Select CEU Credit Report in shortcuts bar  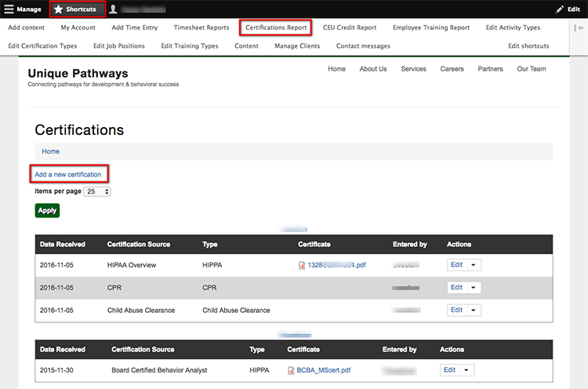pyautogui.click(x=350, y=27)
